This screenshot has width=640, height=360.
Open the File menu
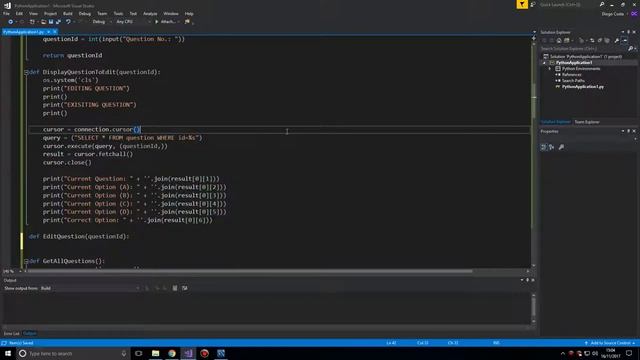coord(6,13)
